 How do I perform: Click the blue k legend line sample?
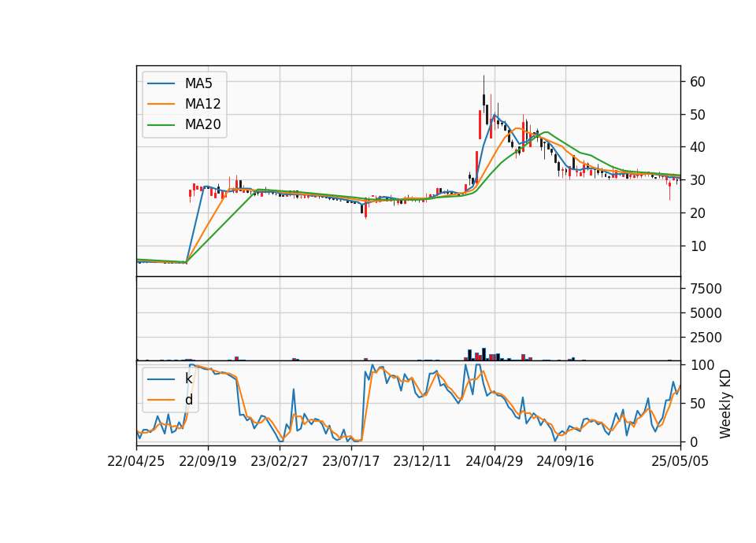tap(161, 379)
